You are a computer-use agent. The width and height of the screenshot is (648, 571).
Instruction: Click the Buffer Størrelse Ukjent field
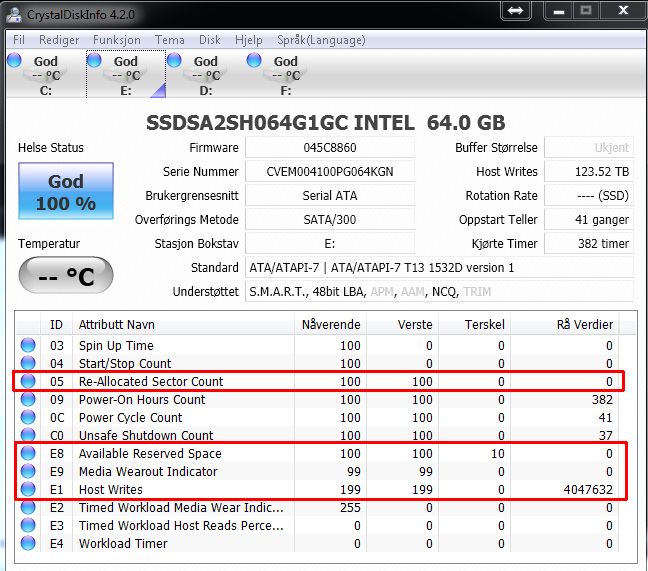(x=589, y=148)
